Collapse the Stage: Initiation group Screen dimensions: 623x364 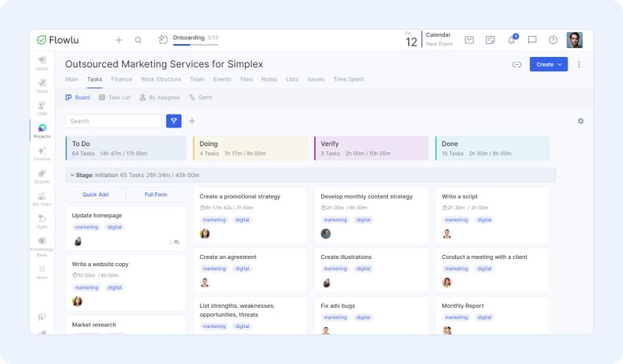[71, 175]
